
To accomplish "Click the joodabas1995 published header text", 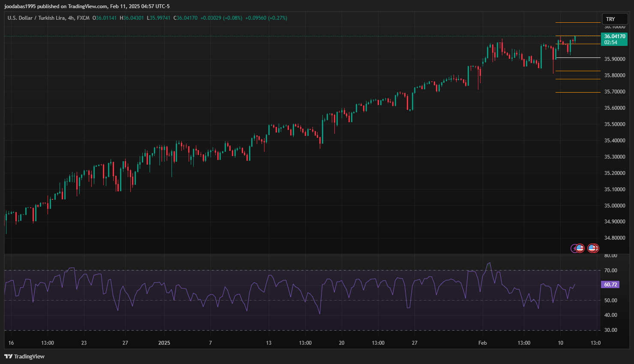I will coord(87,6).
